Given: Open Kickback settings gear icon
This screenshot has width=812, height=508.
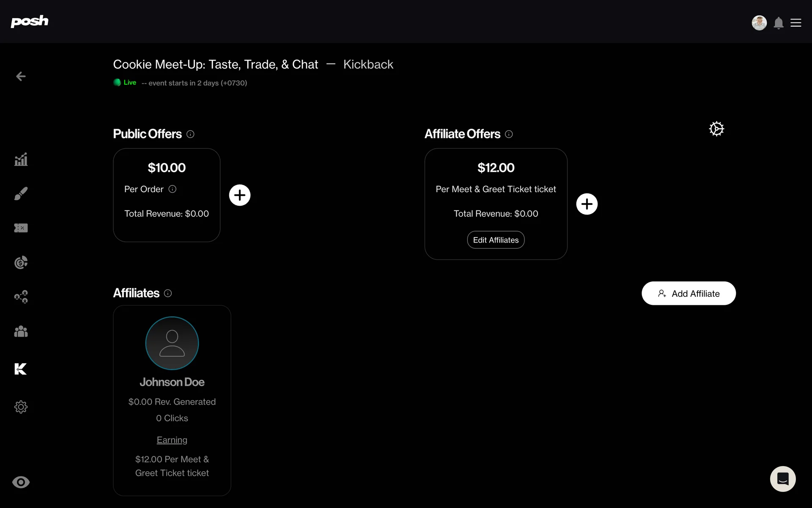Looking at the screenshot, I should pos(716,129).
